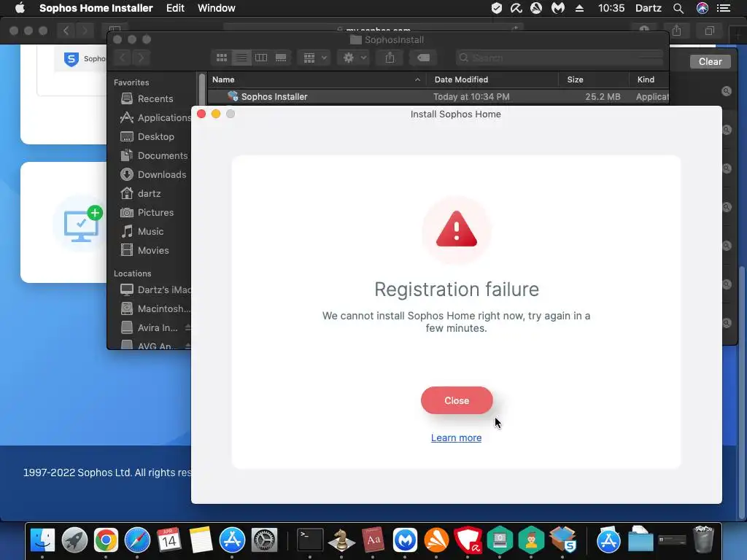Click Safari share button in toolbar

tap(676, 31)
